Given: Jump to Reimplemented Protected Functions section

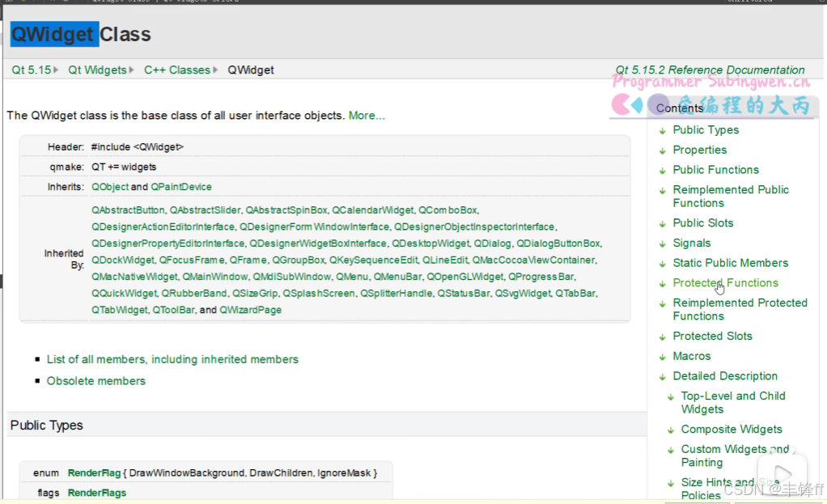Looking at the screenshot, I should (x=740, y=310).
